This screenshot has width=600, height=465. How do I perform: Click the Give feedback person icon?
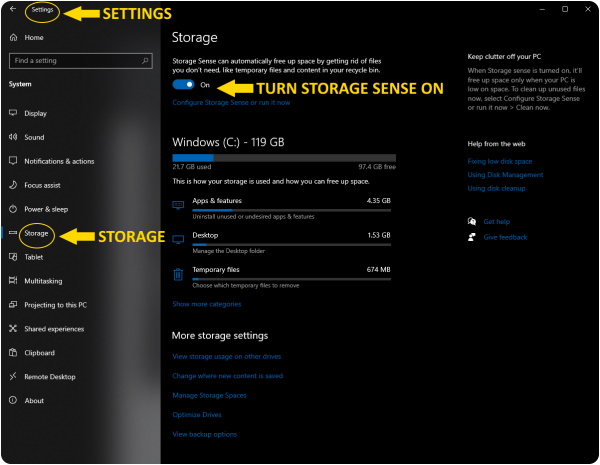coord(472,237)
